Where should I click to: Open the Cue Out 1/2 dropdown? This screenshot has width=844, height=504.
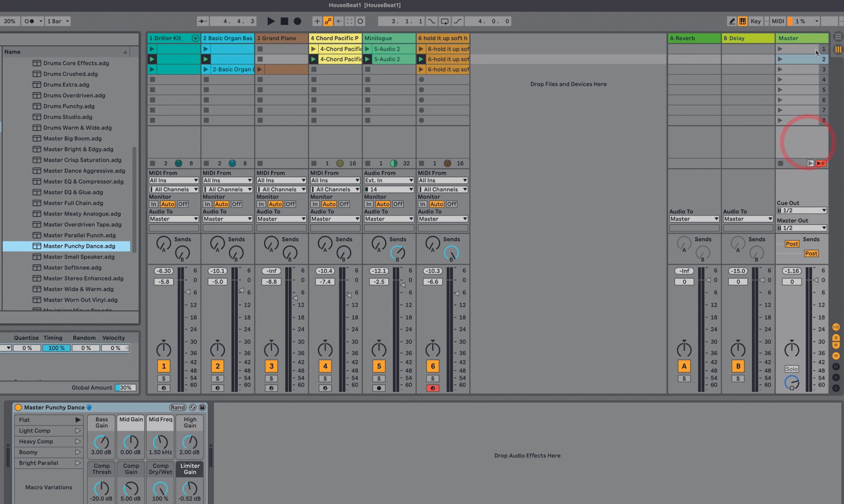(801, 210)
